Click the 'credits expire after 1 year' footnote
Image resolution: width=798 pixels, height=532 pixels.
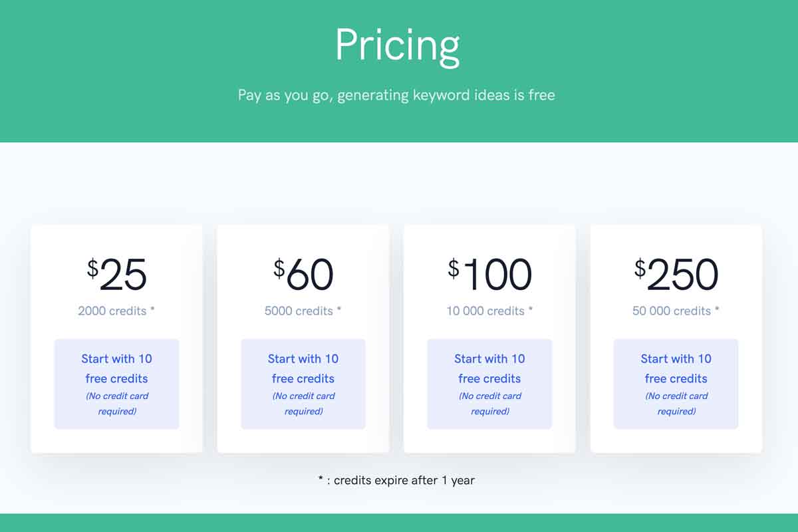pyautogui.click(x=396, y=479)
